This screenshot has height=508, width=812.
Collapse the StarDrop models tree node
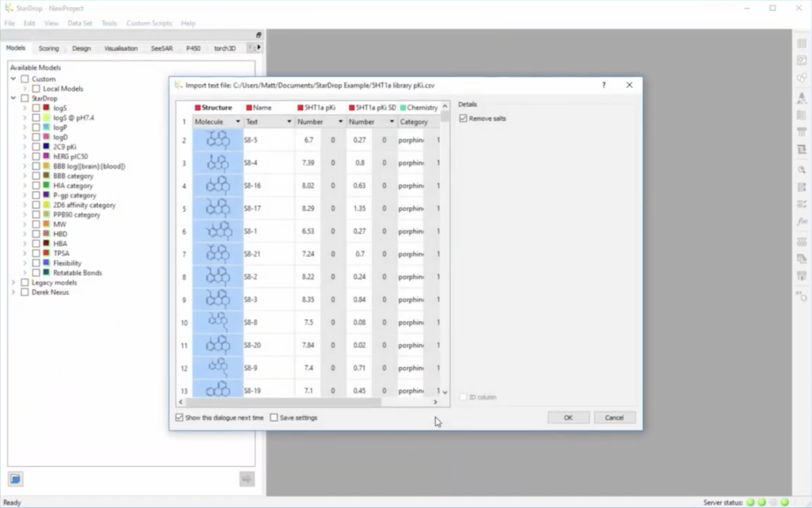pos(13,98)
